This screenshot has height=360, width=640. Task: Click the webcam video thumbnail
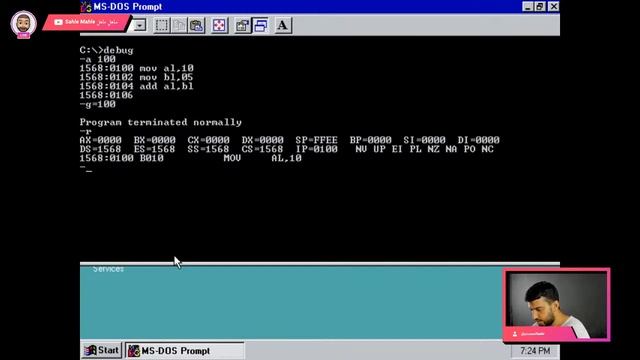pyautogui.click(x=557, y=304)
